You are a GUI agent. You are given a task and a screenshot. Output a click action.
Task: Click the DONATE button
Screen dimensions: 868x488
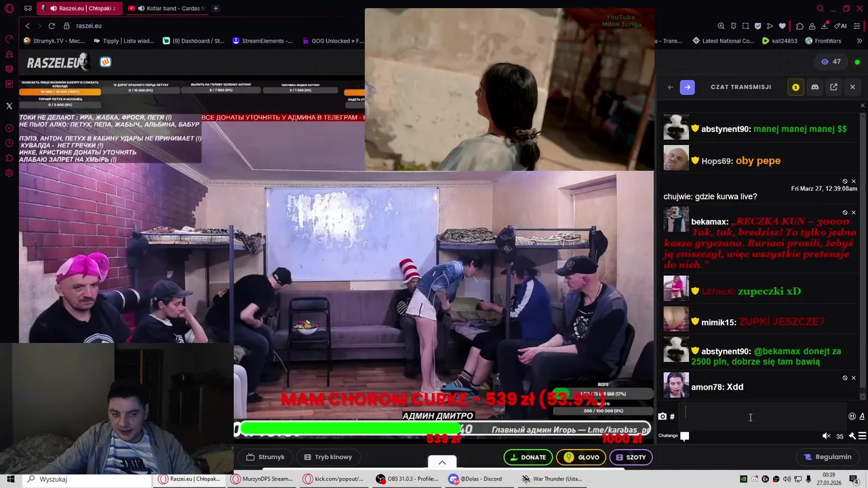[x=528, y=457]
